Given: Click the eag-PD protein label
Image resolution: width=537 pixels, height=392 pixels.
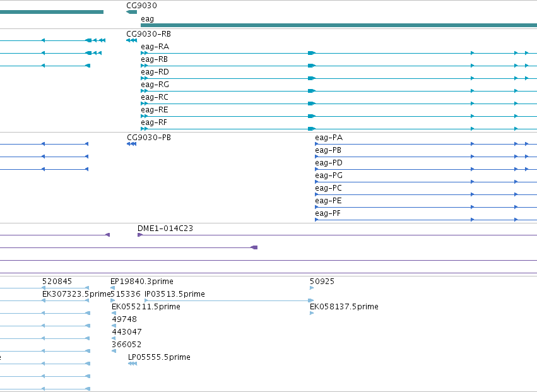Looking at the screenshot, I should tap(329, 163).
